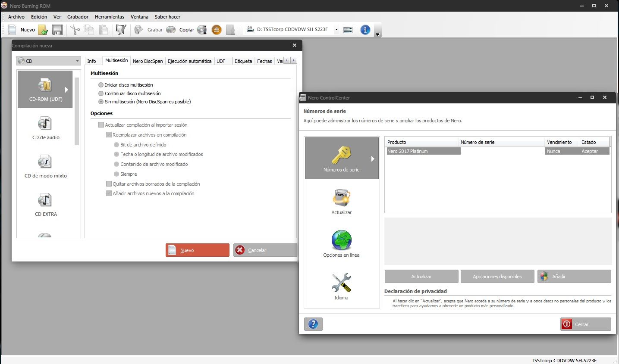Save compilation with the floppy disk icon

(57, 30)
